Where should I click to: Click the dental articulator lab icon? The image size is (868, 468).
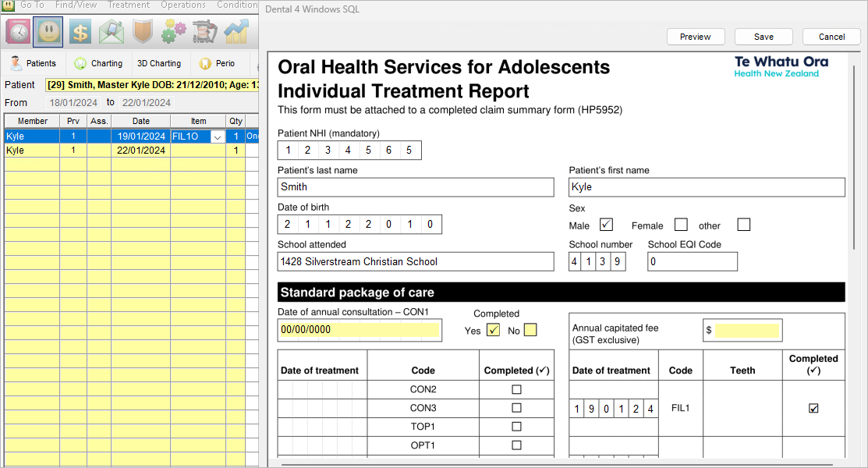(205, 32)
